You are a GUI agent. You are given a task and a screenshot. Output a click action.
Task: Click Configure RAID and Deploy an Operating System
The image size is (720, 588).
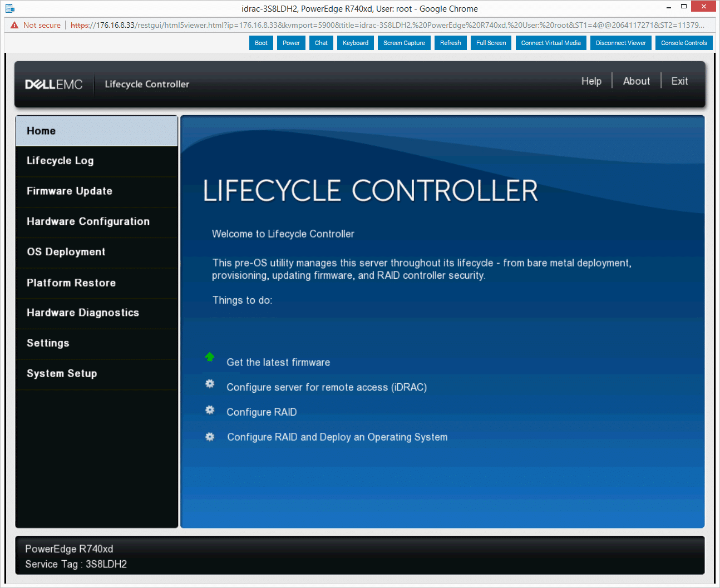click(x=337, y=437)
